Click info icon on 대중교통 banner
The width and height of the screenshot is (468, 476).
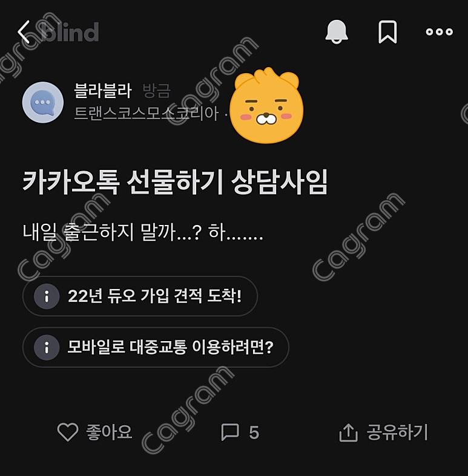click(47, 347)
